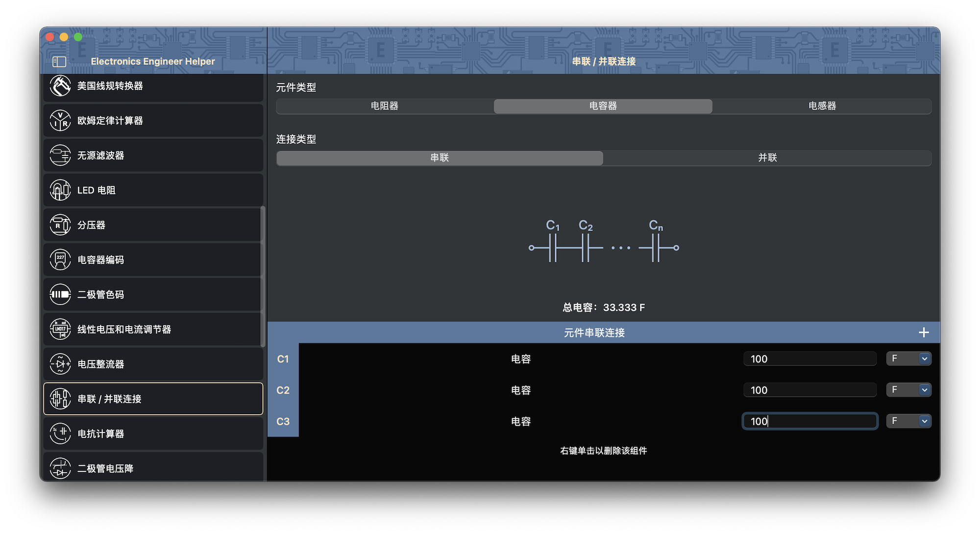Switch component type to 电感器
This screenshot has width=980, height=534.
point(821,105)
